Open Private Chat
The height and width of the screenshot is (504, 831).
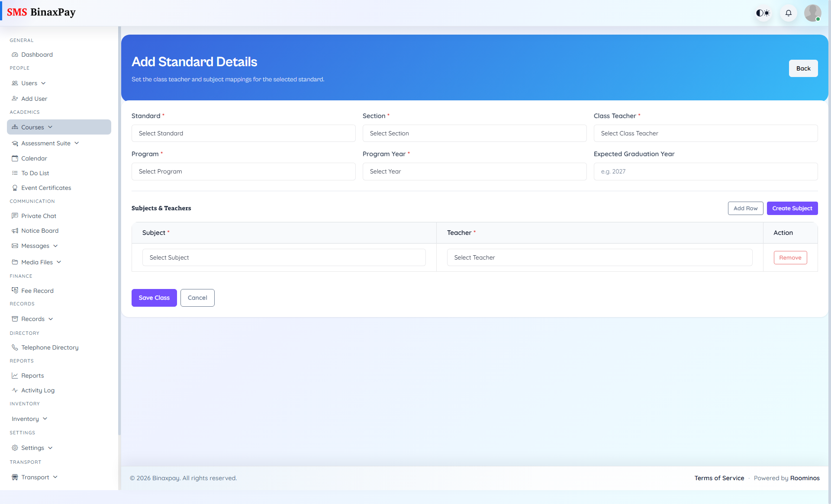[x=39, y=216]
